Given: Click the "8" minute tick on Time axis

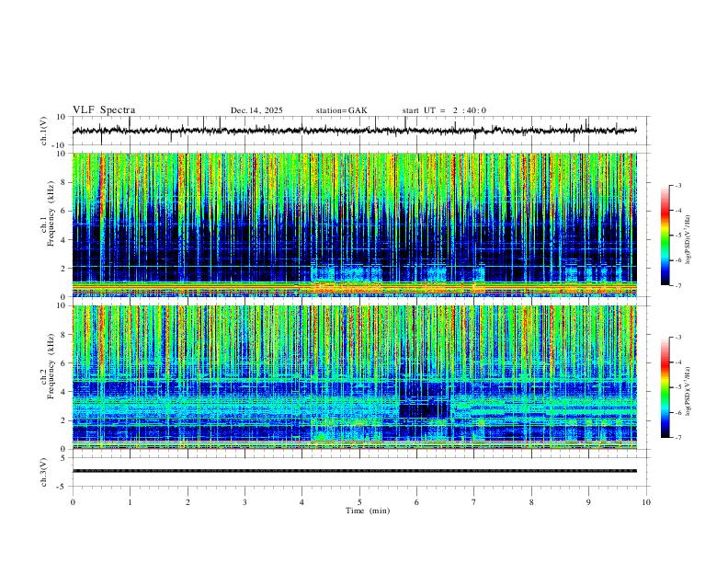Looking at the screenshot, I should [531, 502].
